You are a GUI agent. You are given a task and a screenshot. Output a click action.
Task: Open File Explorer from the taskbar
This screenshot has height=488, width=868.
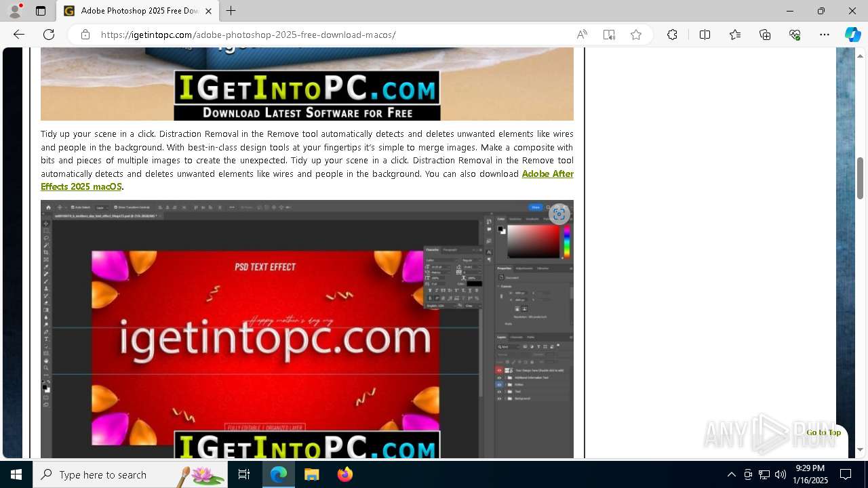click(x=311, y=474)
